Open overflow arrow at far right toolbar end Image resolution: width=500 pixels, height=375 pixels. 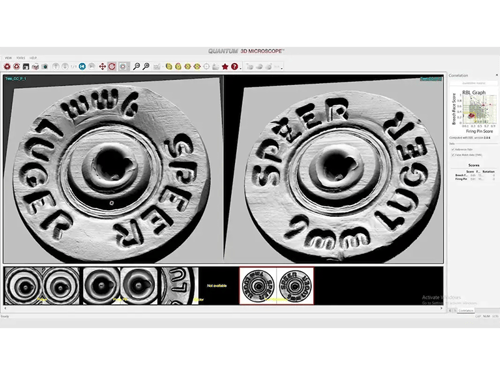tap(282, 68)
